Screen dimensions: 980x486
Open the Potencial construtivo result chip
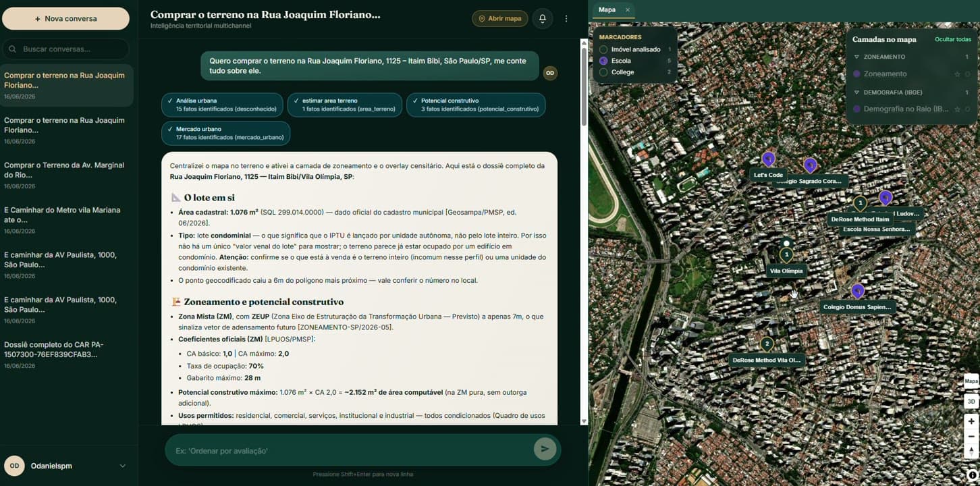(476, 105)
